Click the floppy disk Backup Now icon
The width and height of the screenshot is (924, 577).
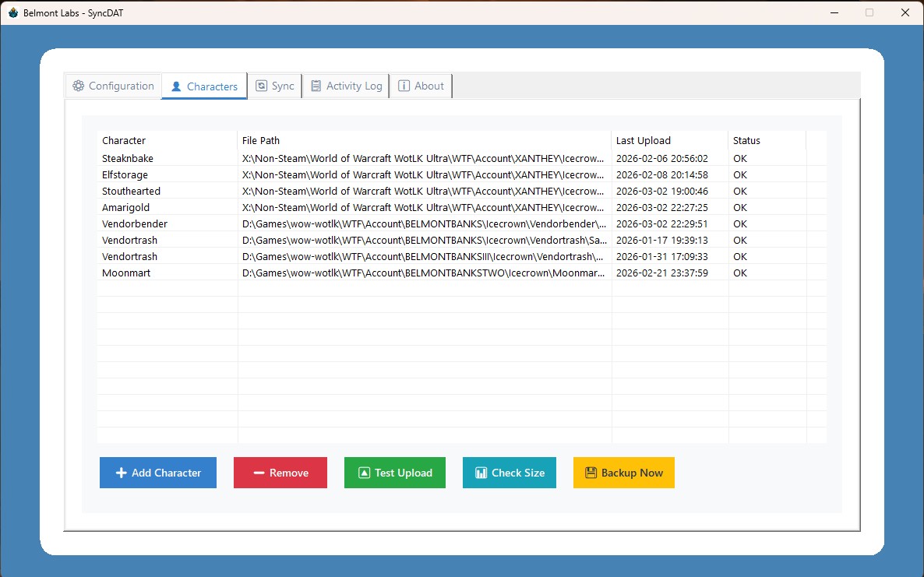tap(591, 473)
